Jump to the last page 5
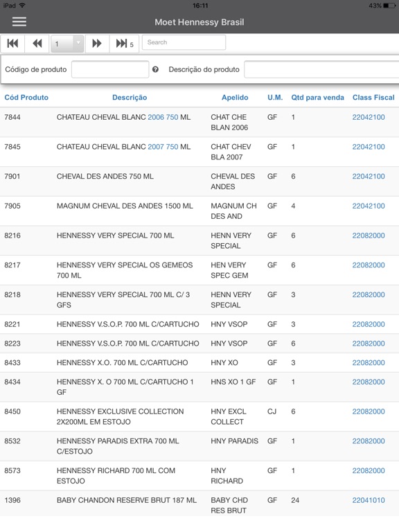The height and width of the screenshot is (532, 399). pyautogui.click(x=124, y=44)
